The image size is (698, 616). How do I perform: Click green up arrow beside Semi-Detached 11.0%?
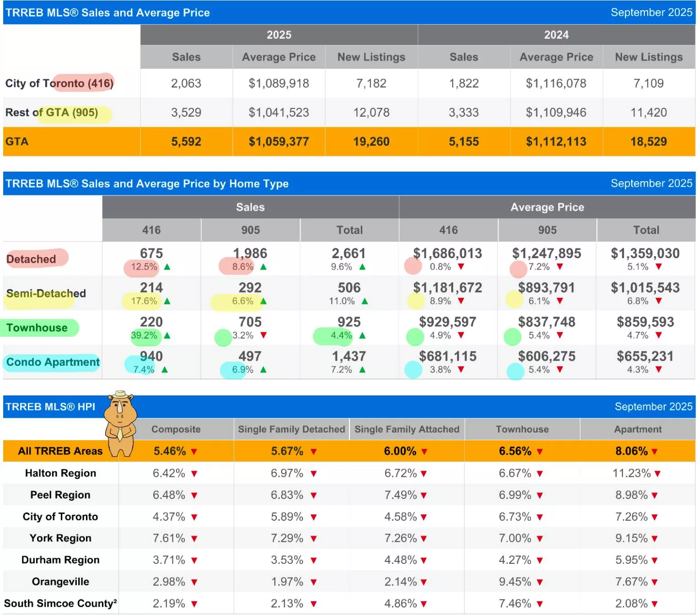[x=365, y=301]
